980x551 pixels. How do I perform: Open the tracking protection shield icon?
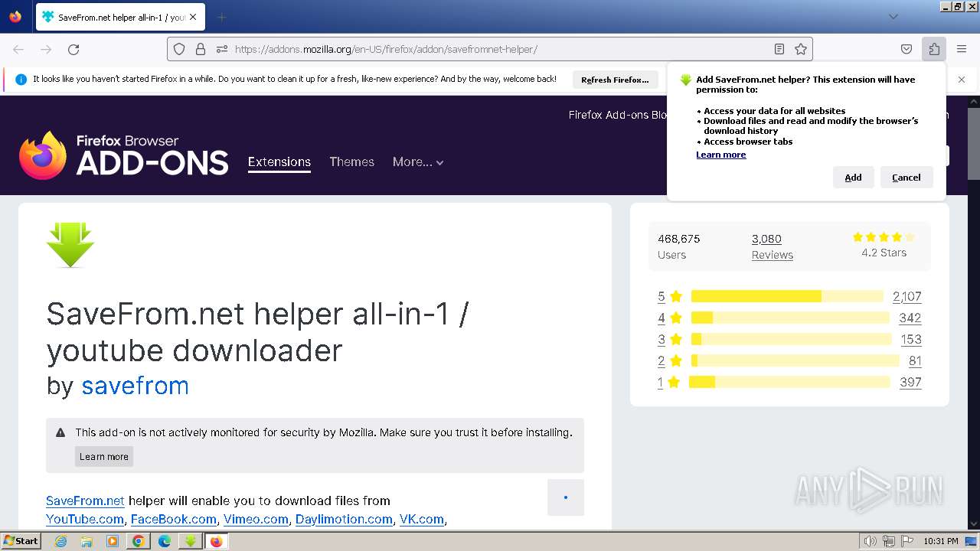pyautogui.click(x=179, y=49)
